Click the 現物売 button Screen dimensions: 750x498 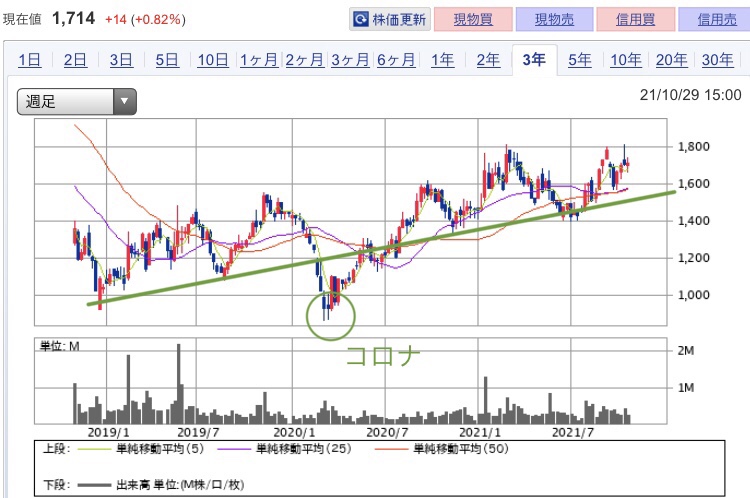point(554,19)
